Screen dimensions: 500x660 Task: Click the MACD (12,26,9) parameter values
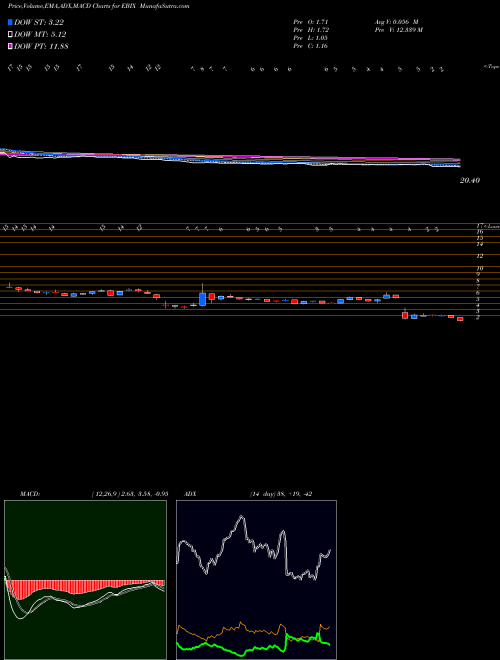[130, 494]
